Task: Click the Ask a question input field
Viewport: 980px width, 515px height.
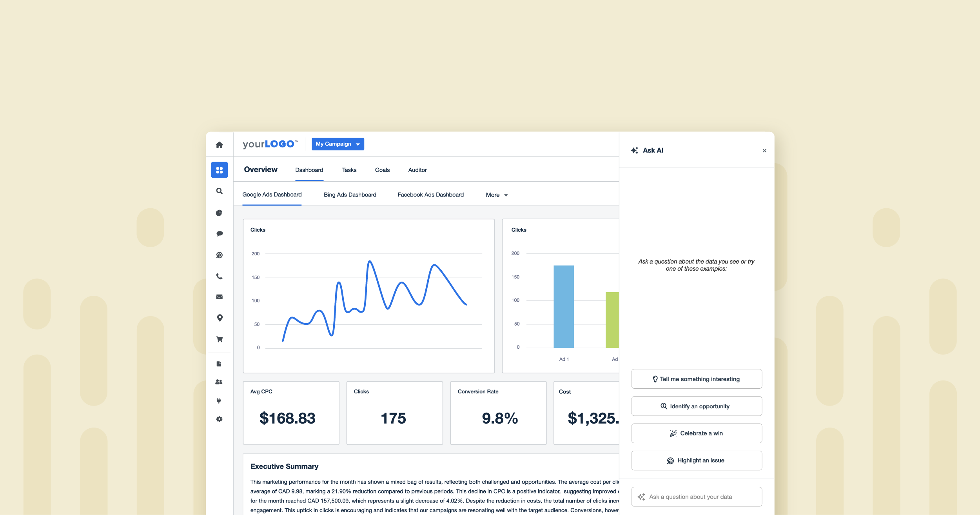Action: point(696,497)
